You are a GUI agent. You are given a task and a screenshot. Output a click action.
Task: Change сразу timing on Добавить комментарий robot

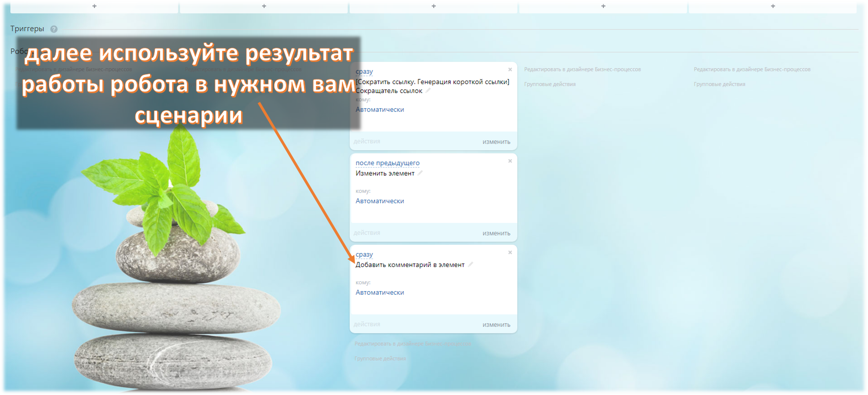coord(364,254)
